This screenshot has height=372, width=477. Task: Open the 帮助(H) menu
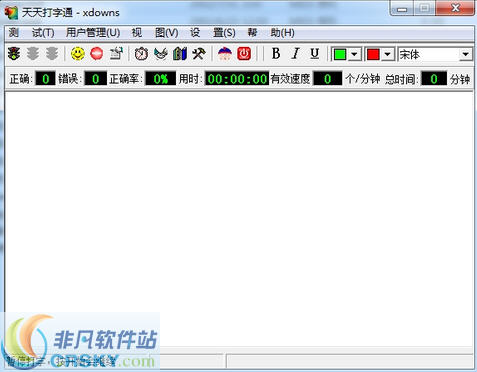[271, 33]
